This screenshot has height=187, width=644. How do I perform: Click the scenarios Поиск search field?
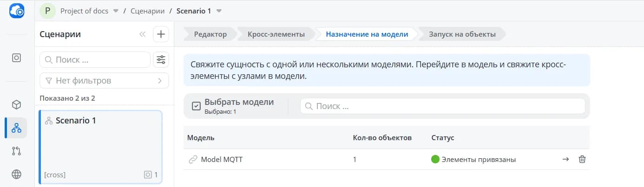[x=95, y=59]
